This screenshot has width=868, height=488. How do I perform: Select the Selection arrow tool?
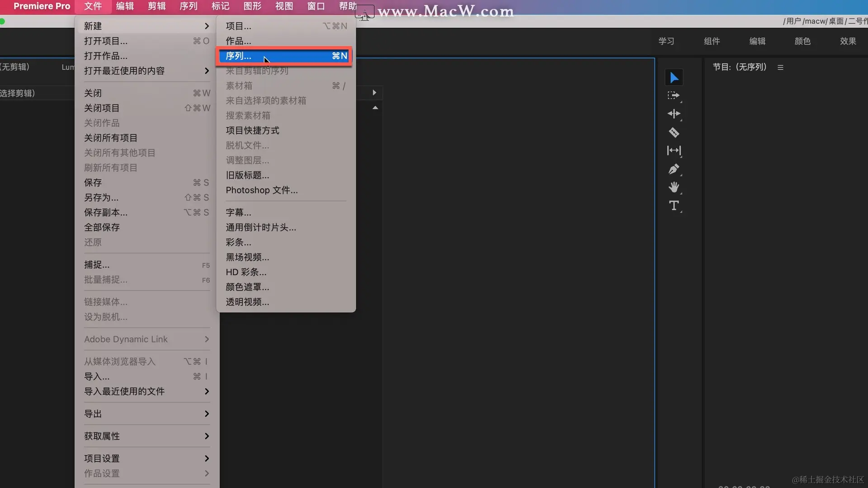point(674,78)
